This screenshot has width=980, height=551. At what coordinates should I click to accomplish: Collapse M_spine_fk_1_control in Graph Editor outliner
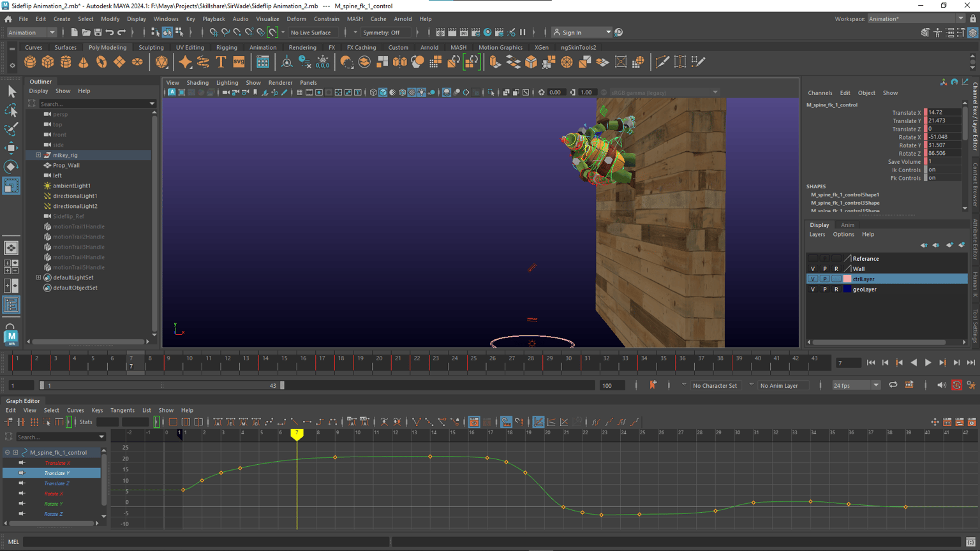pos(8,452)
